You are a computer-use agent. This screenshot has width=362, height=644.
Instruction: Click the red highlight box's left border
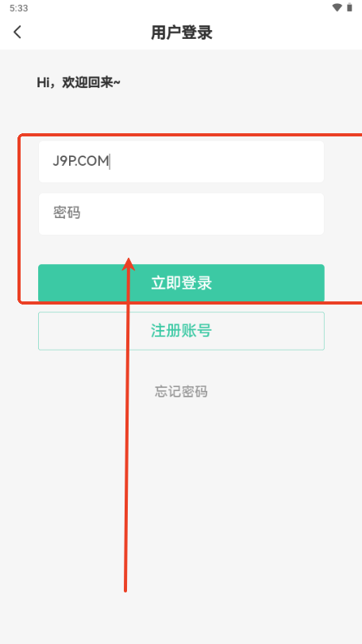pyautogui.click(x=19, y=219)
